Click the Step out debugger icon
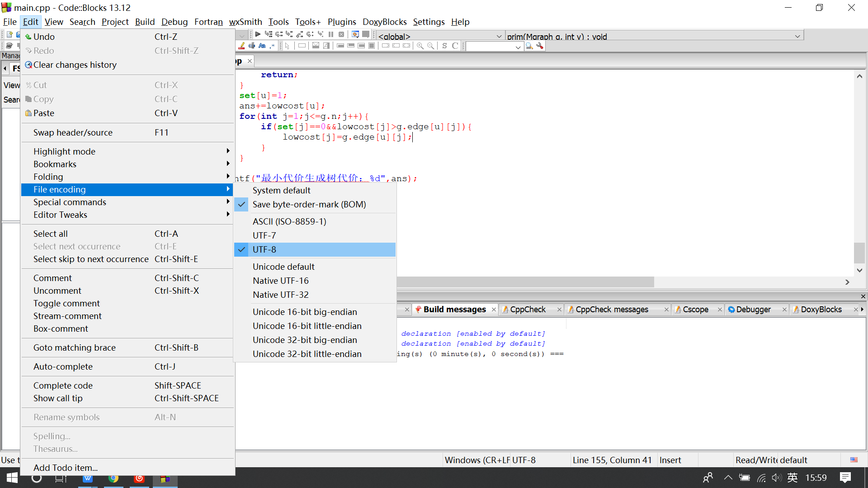 point(300,34)
